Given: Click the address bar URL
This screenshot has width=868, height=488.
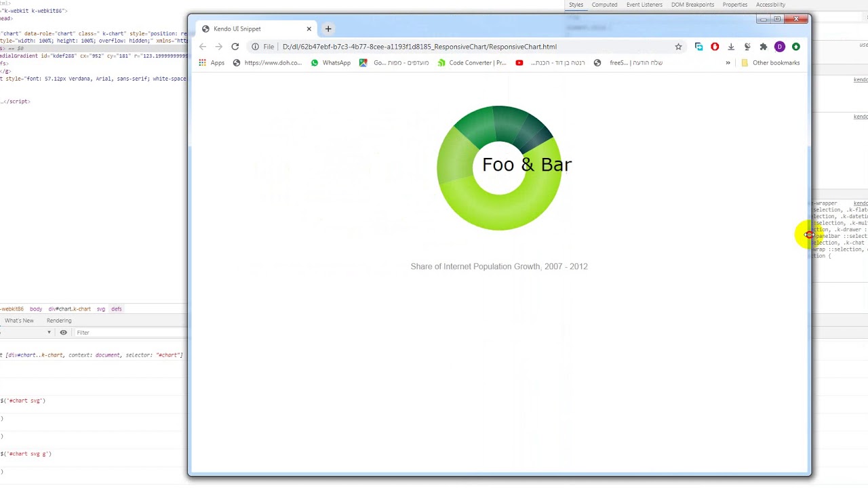Looking at the screenshot, I should [x=419, y=47].
